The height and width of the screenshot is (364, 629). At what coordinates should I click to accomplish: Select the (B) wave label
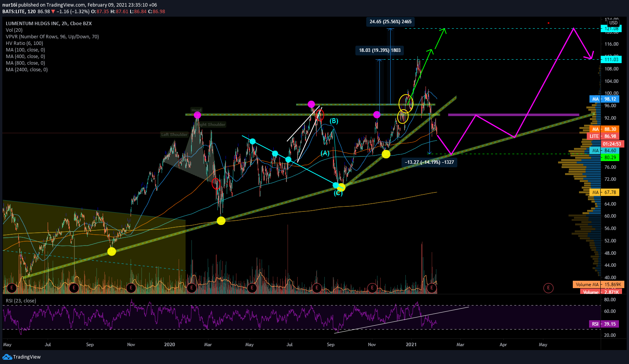(334, 121)
